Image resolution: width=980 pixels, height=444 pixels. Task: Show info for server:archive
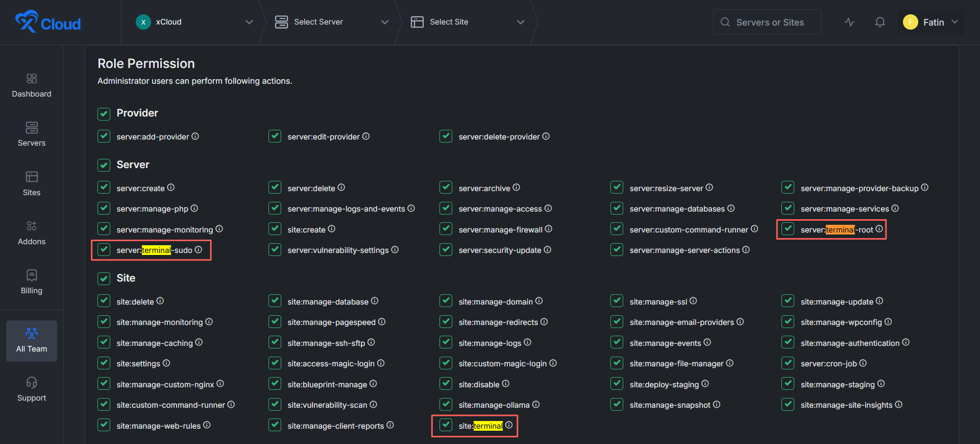(516, 188)
